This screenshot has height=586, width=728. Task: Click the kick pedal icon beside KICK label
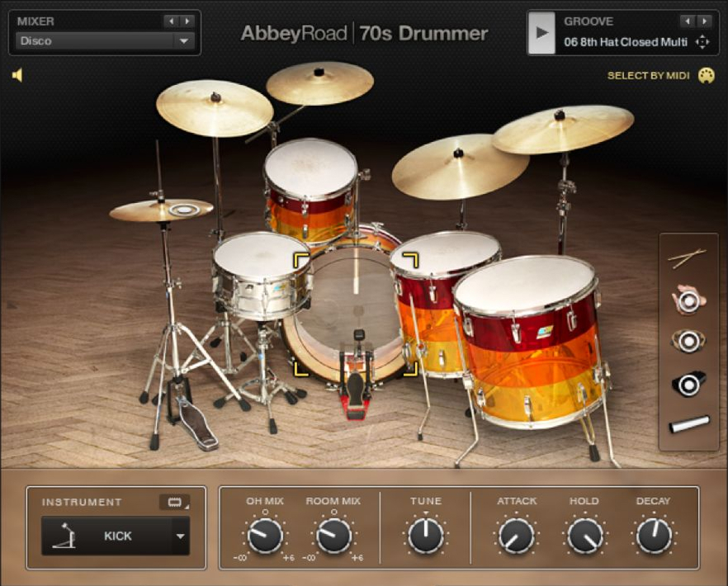tap(64, 535)
